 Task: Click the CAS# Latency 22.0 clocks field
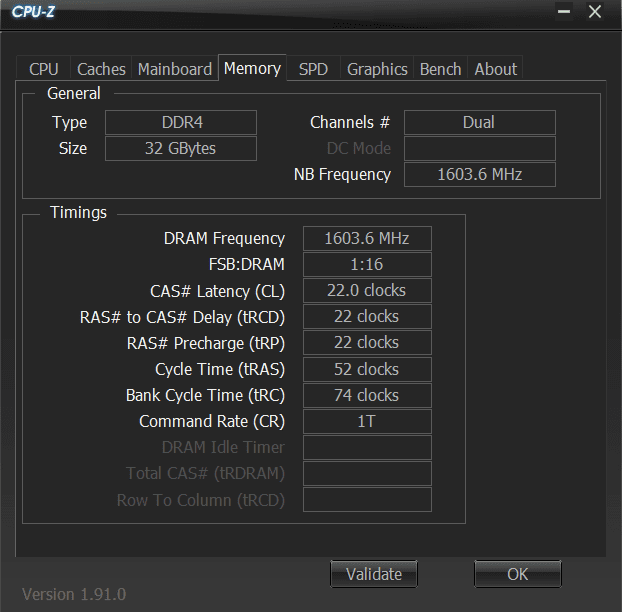coord(367,290)
